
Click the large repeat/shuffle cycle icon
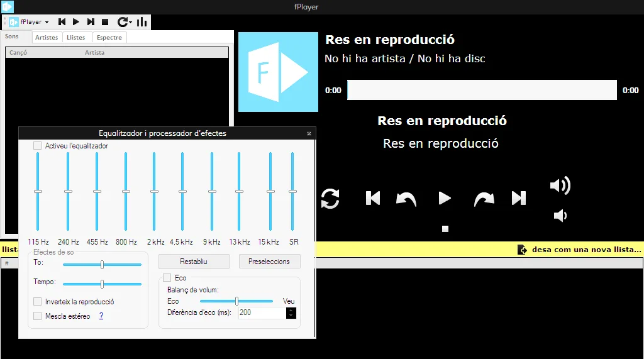[x=330, y=199]
